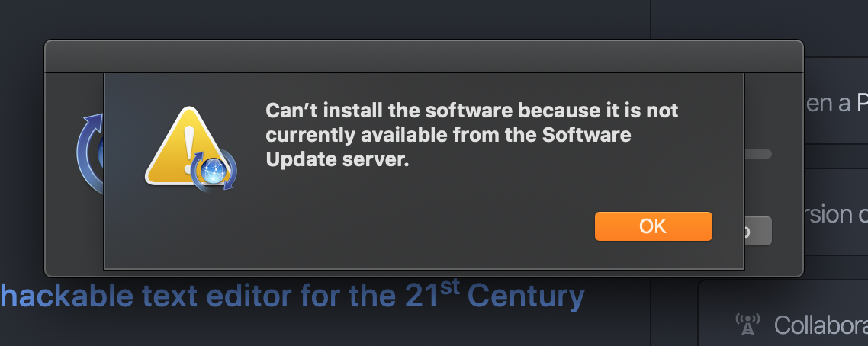The height and width of the screenshot is (346, 868).
Task: Click the small blue arrows around the globe
Action: click(214, 171)
